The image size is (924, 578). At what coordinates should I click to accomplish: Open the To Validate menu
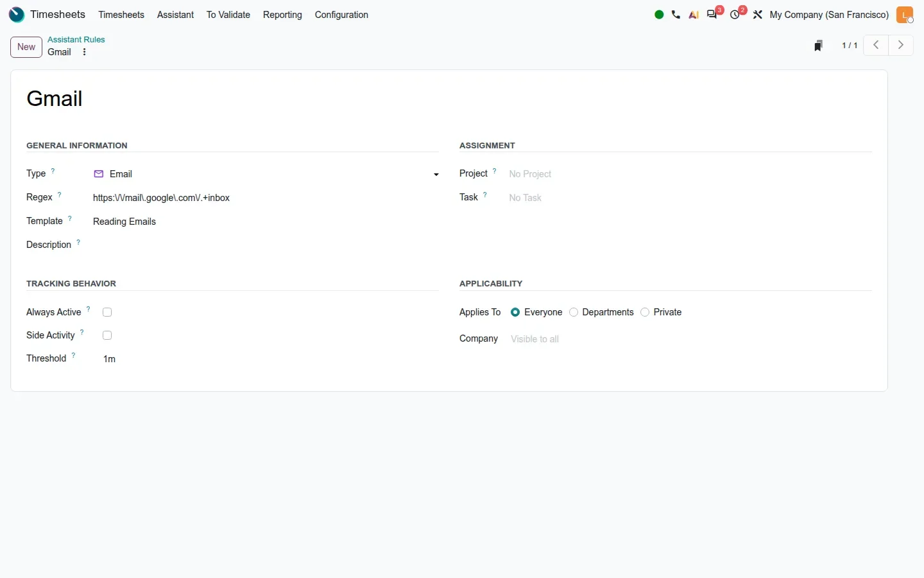coord(228,15)
